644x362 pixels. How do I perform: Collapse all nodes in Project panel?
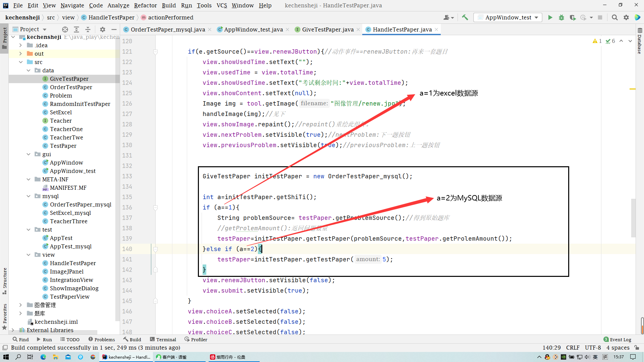[x=88, y=29]
